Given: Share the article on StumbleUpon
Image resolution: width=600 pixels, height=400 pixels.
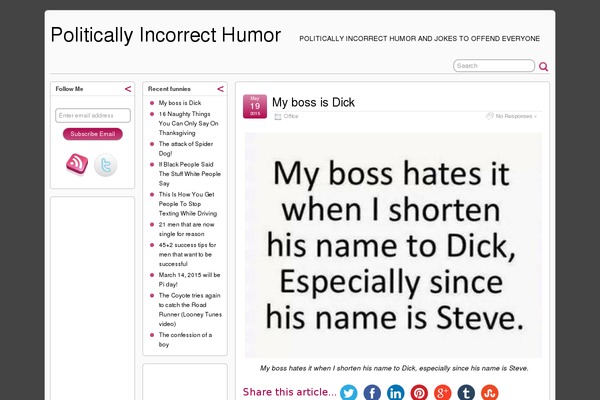Looking at the screenshot, I should (x=490, y=392).
